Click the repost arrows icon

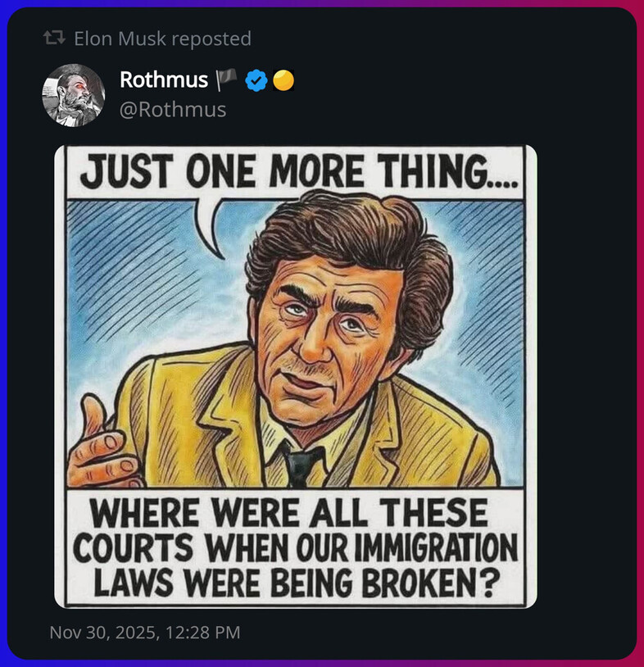click(x=55, y=39)
